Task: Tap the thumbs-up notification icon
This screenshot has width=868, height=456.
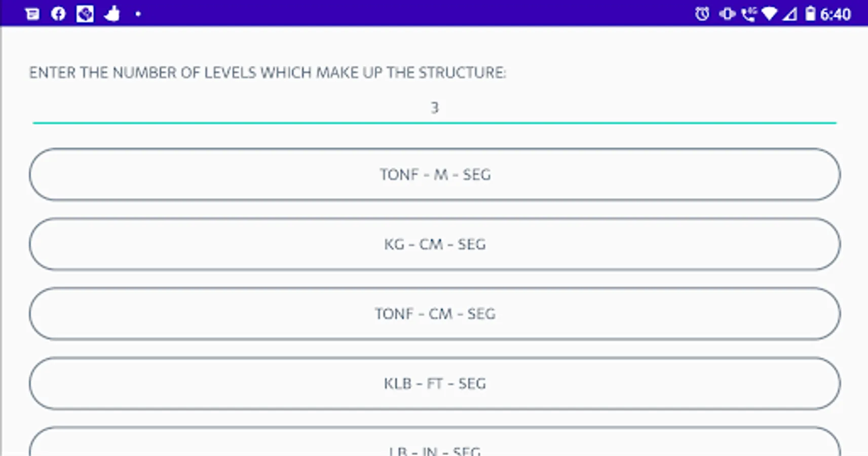Action: (111, 14)
